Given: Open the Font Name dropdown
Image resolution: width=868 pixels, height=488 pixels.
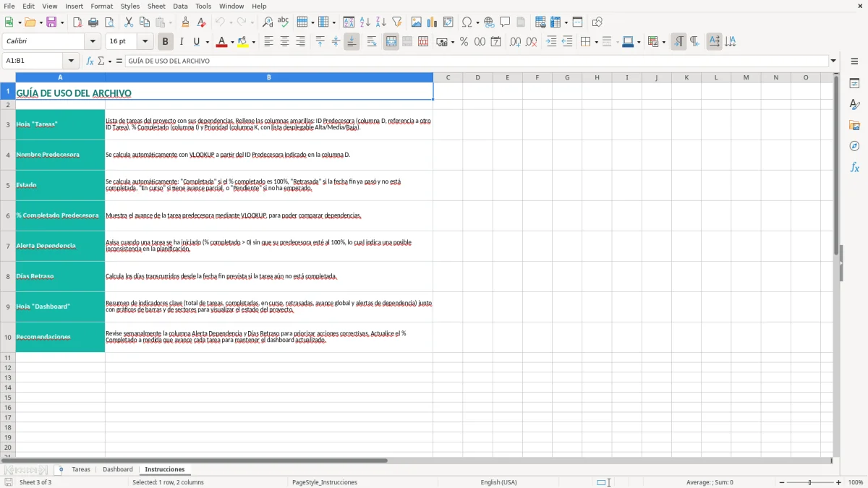Looking at the screenshot, I should pyautogui.click(x=93, y=42).
